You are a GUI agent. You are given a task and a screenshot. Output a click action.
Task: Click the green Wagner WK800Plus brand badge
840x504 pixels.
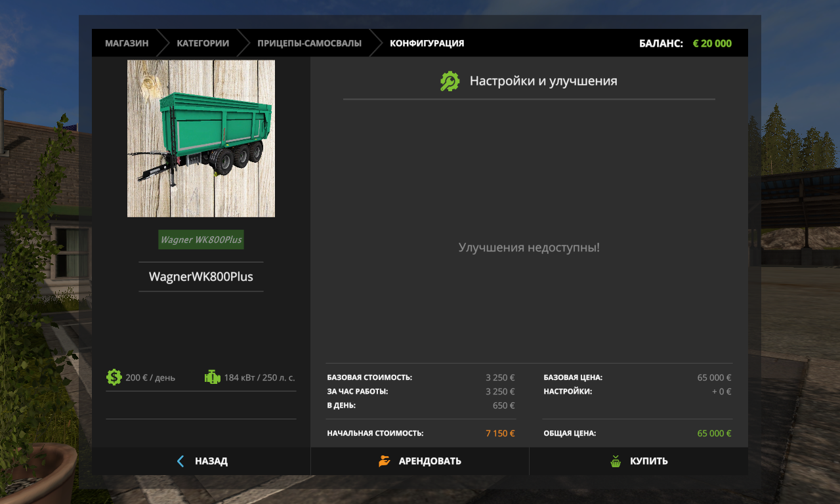pos(201,240)
